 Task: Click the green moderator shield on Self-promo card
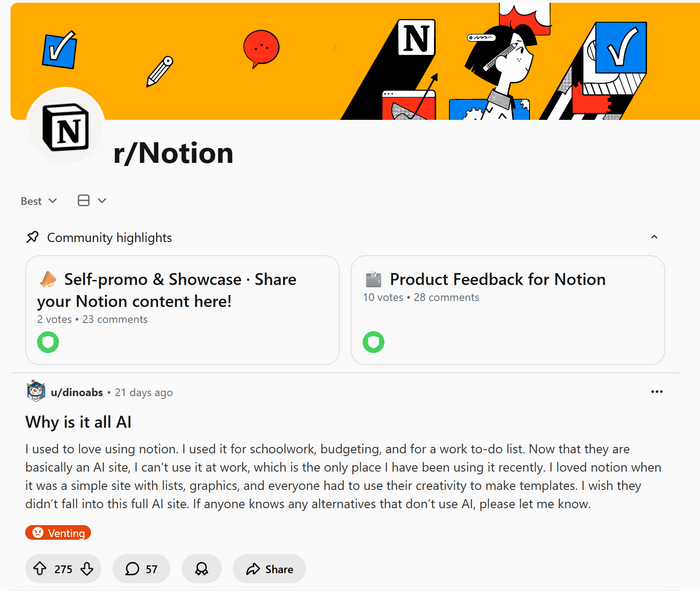(x=48, y=343)
